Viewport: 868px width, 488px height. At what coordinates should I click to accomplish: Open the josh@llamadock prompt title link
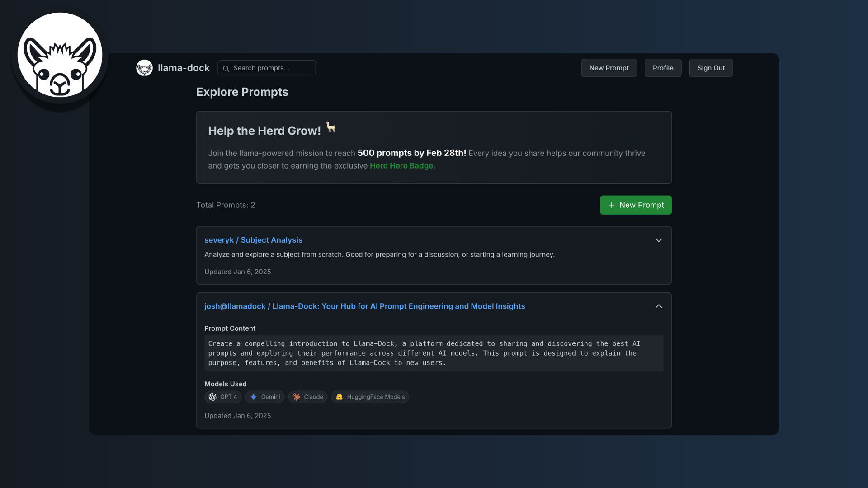coord(364,306)
